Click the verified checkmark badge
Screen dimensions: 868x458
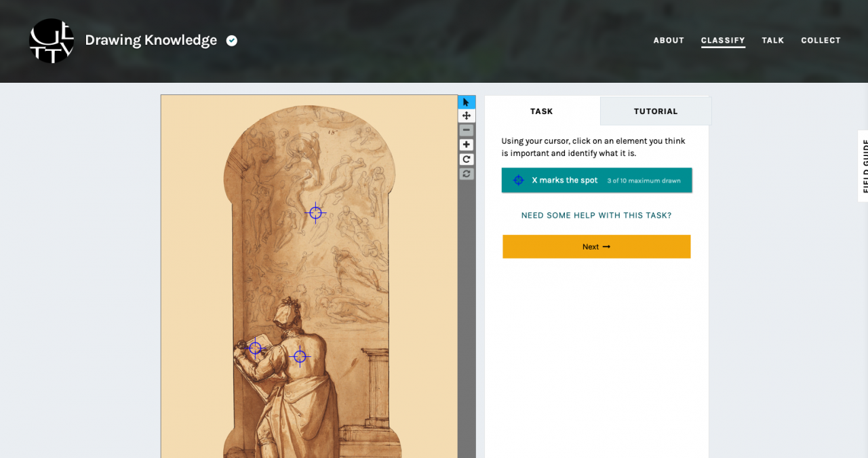coord(232,41)
